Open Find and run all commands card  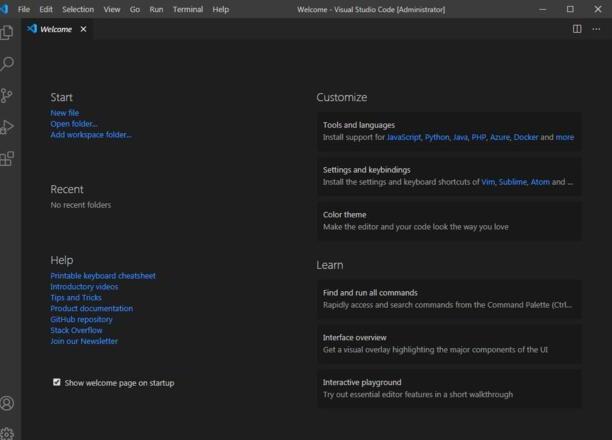[x=449, y=299]
